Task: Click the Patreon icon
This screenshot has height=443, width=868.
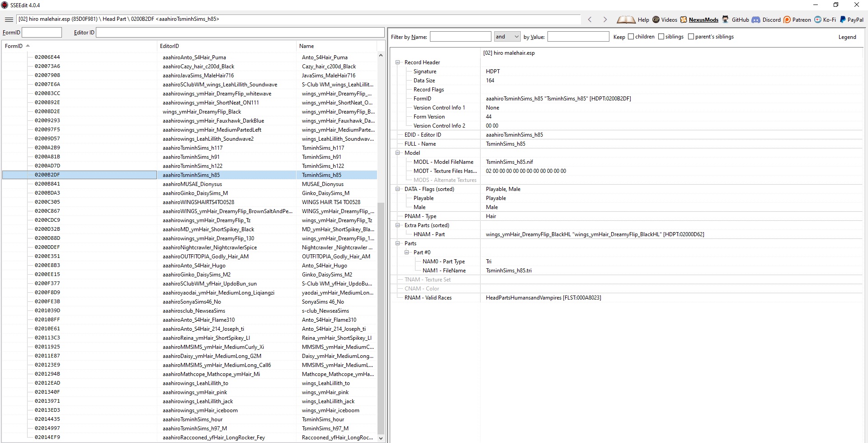Action: coord(787,19)
